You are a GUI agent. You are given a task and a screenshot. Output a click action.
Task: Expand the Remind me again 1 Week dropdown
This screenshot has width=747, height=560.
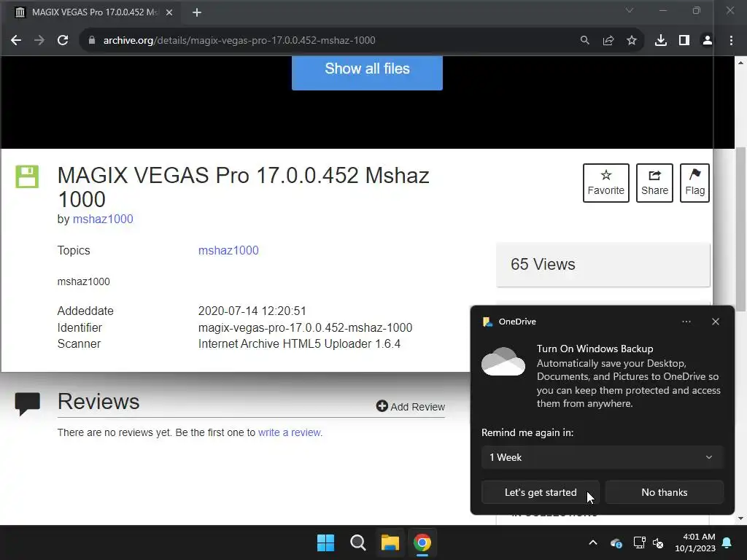point(602,457)
